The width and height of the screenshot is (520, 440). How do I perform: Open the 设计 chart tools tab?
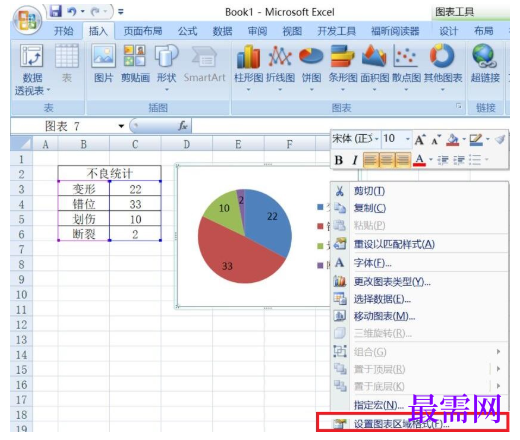click(x=448, y=31)
